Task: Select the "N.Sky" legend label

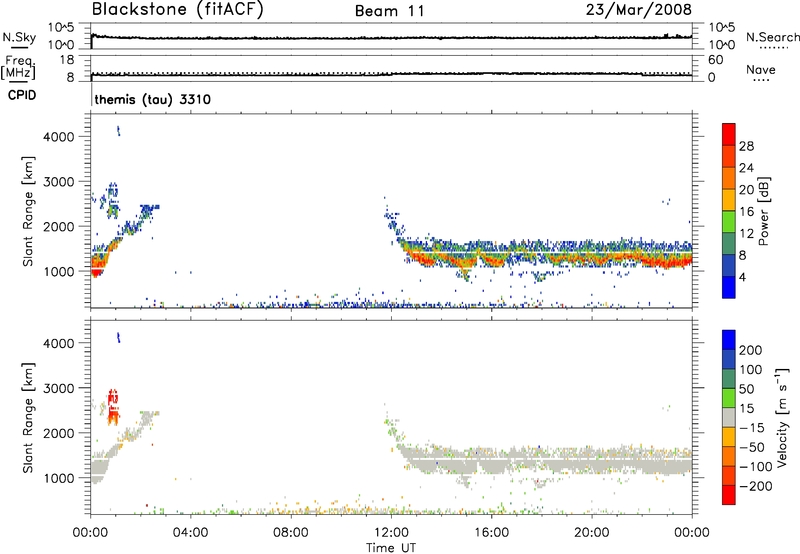Action: coord(19,37)
